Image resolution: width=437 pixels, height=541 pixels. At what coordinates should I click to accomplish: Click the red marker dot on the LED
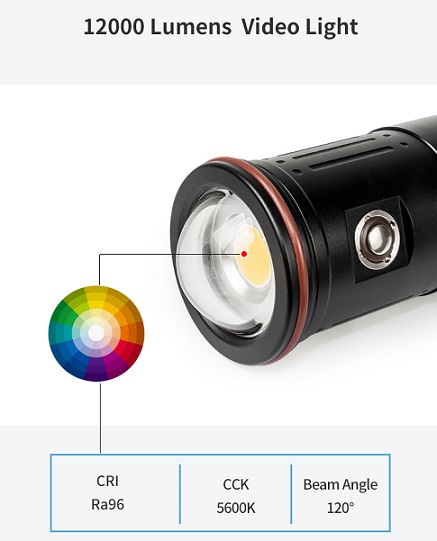244,254
